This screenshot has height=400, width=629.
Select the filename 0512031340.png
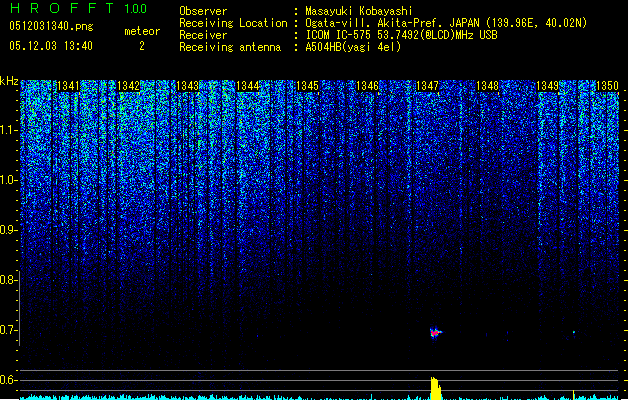coord(51,26)
